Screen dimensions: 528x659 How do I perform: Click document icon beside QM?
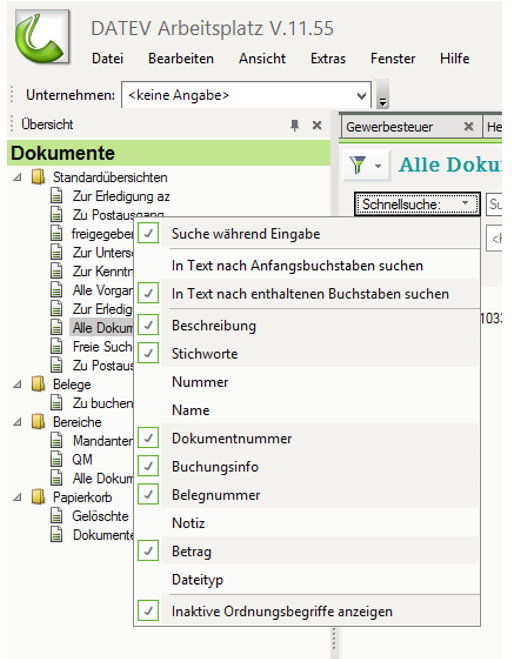coord(56,459)
